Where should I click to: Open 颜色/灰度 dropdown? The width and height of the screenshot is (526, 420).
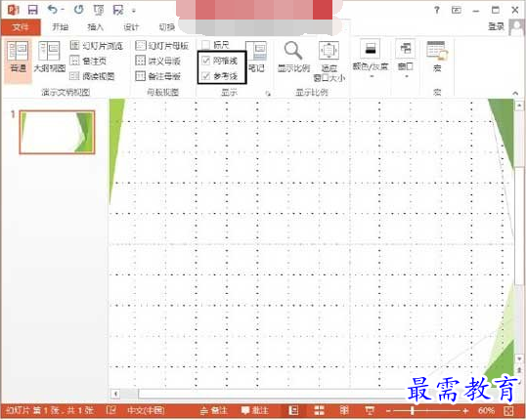(371, 59)
